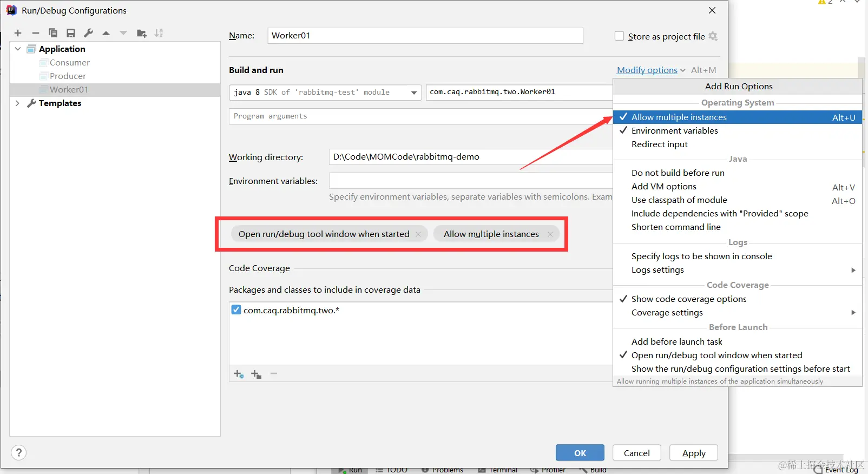Choose Shorten command line option
868x474 pixels.
738,227
